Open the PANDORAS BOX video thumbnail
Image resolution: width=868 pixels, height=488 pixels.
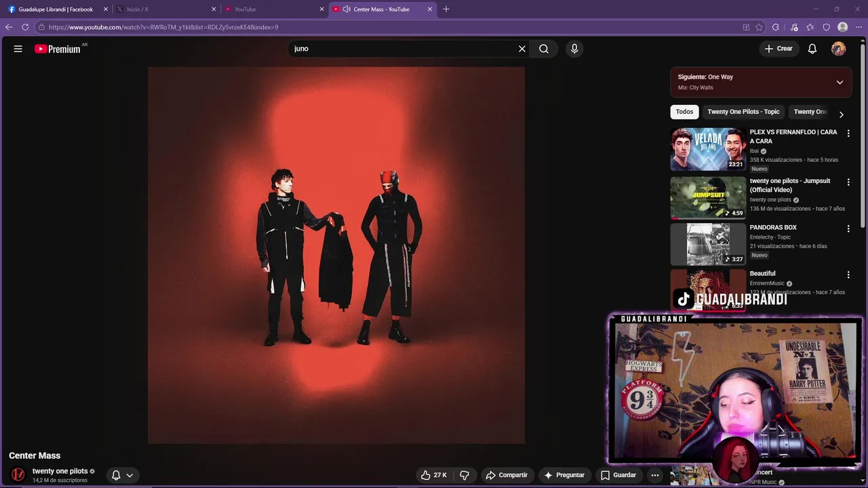click(x=708, y=244)
